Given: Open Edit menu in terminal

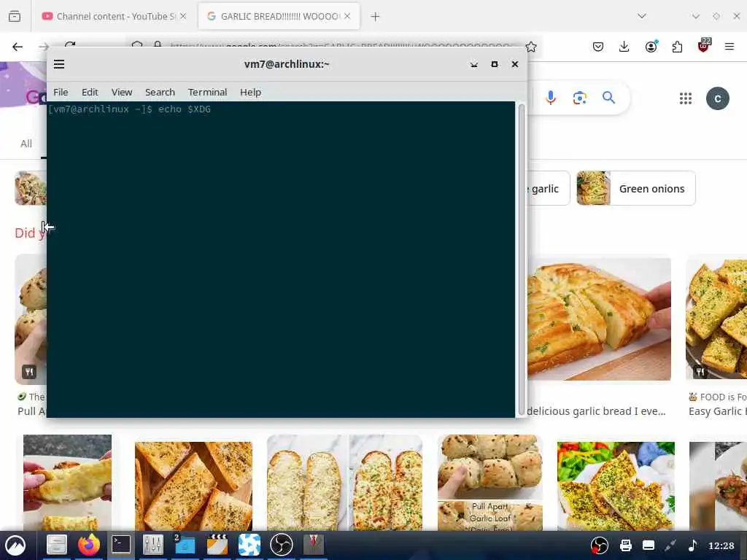Looking at the screenshot, I should click(x=90, y=92).
